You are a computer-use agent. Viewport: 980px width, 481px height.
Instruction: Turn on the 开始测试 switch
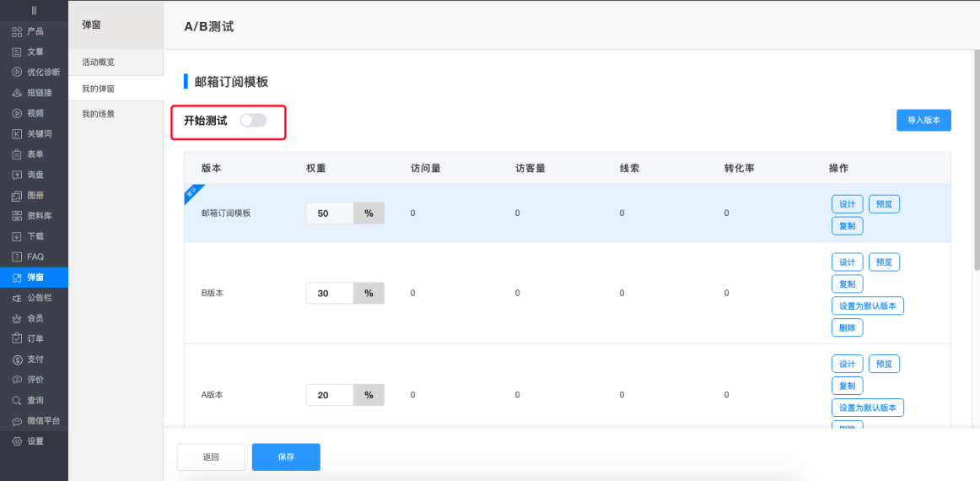[x=253, y=121]
